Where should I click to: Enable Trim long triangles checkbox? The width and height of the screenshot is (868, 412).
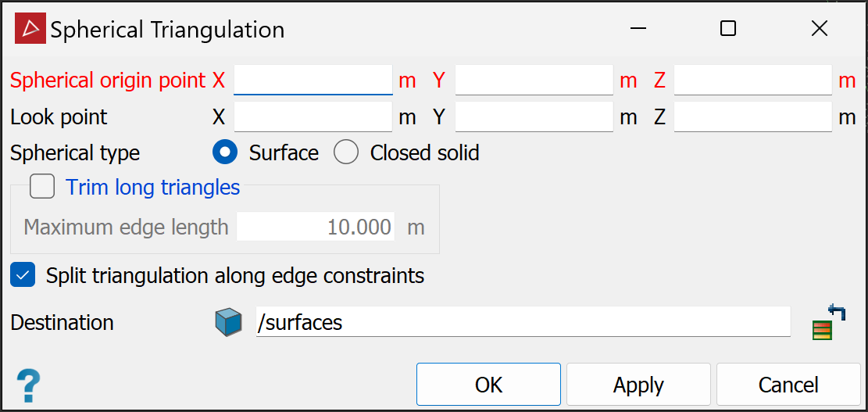42,187
